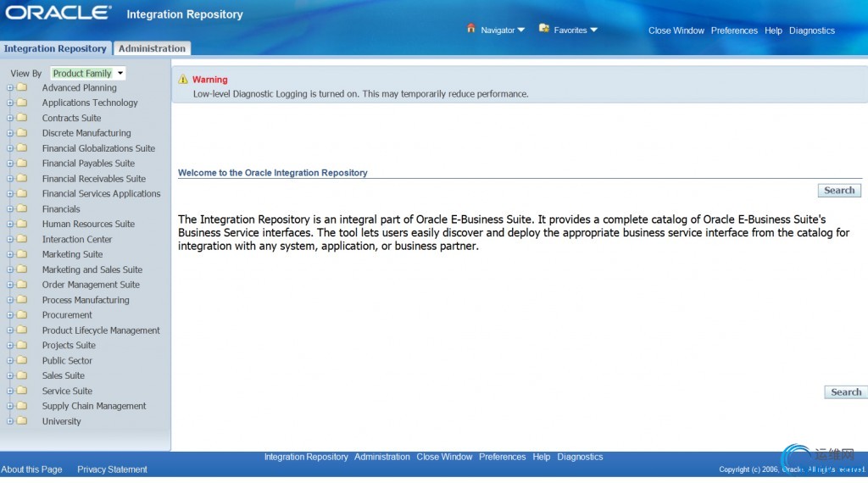This screenshot has width=868, height=483.
Task: Click the Order Management Suite folder icon
Action: pyautogui.click(x=21, y=285)
